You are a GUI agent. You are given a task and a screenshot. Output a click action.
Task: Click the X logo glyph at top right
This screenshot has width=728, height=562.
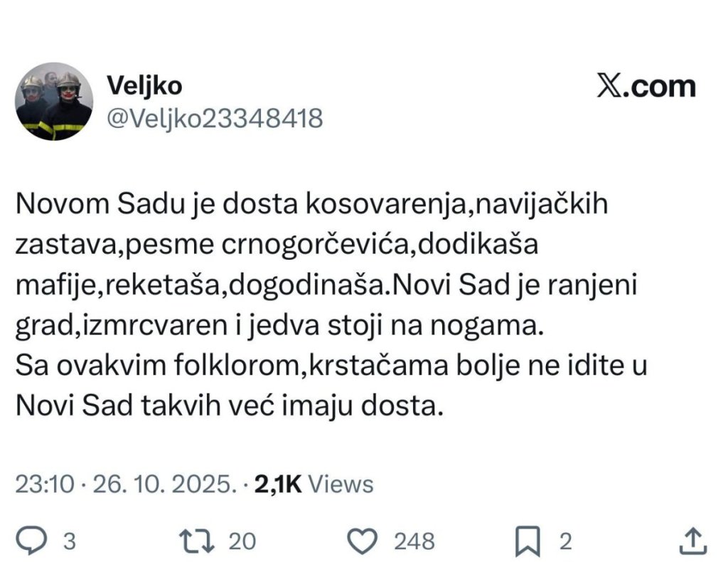pyautogui.click(x=611, y=88)
